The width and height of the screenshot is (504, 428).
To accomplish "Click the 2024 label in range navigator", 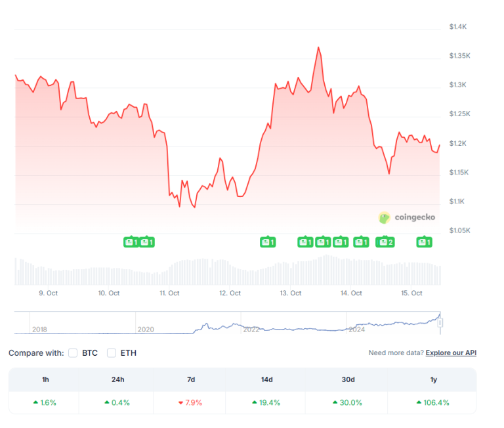I will (x=357, y=330).
